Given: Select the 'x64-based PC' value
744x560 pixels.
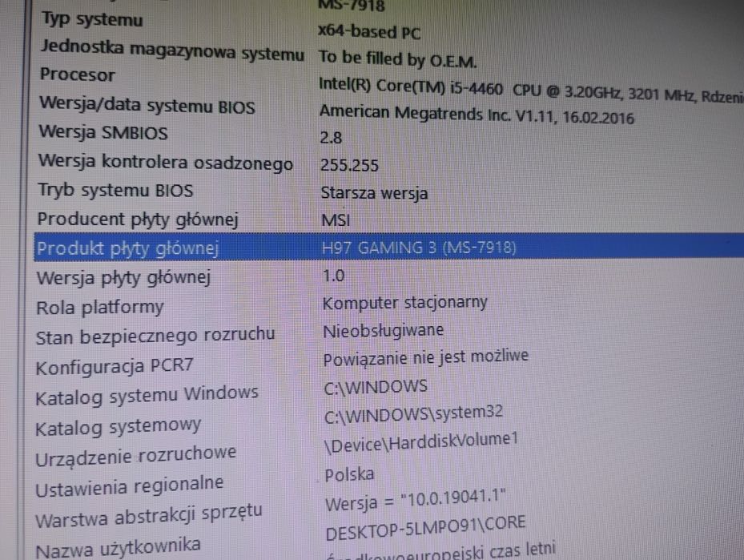Looking at the screenshot, I should click(369, 32).
